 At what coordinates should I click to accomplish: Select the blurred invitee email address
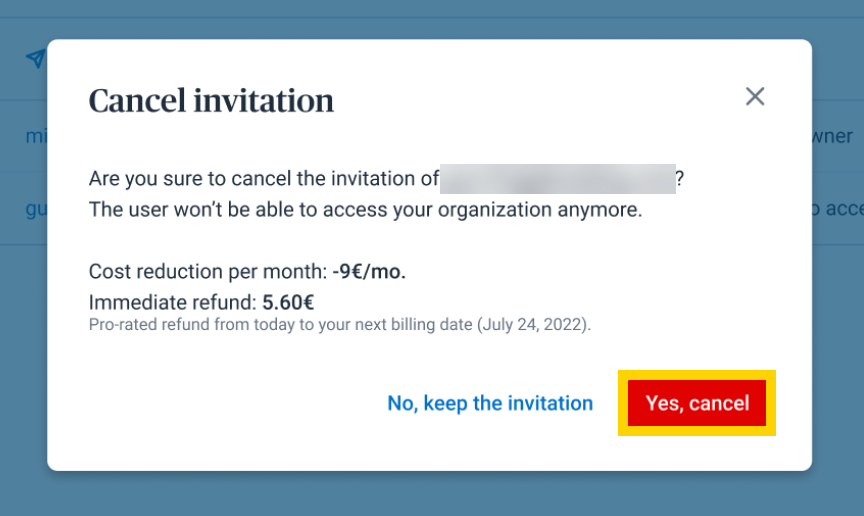click(x=557, y=179)
